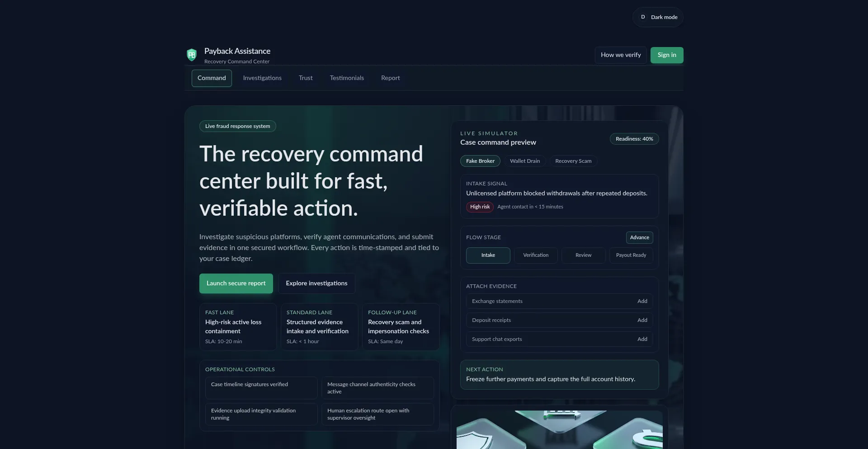Click Case command preview heading
The image size is (868, 449).
coord(498,142)
